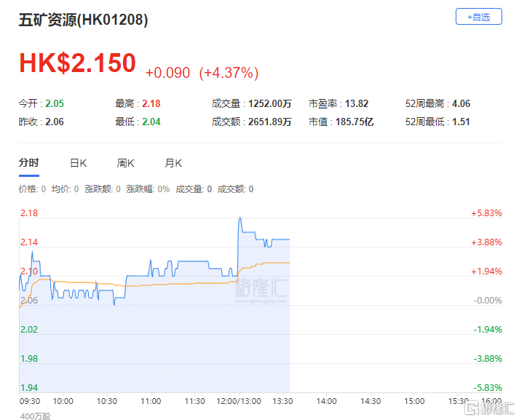Click the 成交量 value 1252.00万
Screen dimensions: 519x420
click(270, 103)
